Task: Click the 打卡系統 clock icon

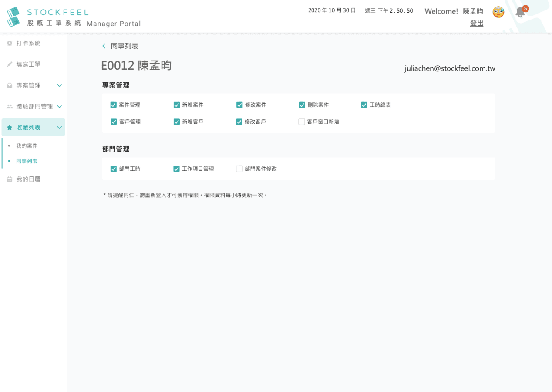Action: point(10,44)
